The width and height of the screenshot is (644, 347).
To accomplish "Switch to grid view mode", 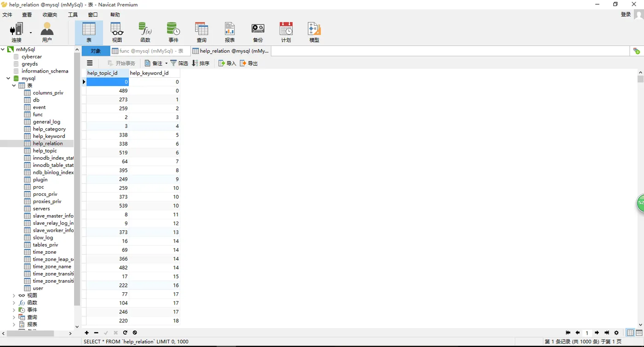I will (630, 333).
